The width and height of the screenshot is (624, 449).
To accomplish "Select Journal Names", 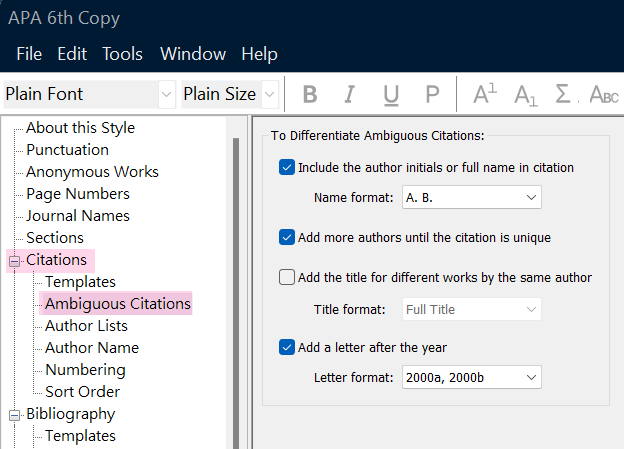I will (78, 216).
